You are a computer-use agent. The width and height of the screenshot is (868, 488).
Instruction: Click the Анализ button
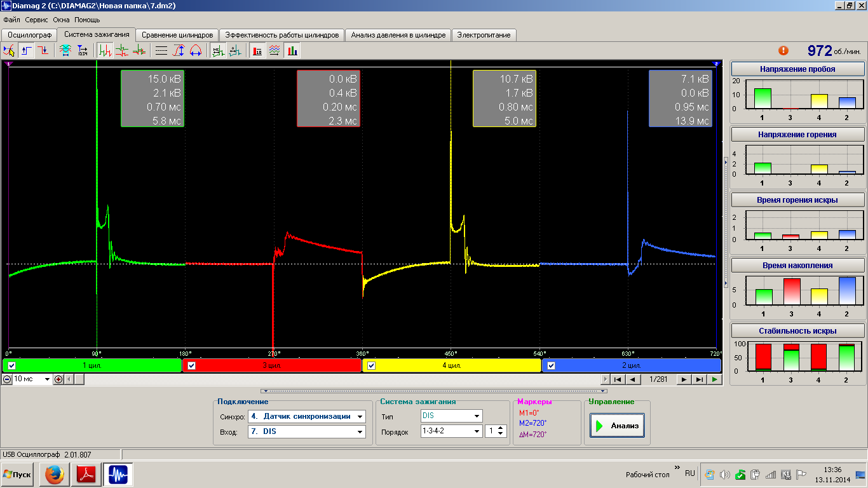point(617,426)
